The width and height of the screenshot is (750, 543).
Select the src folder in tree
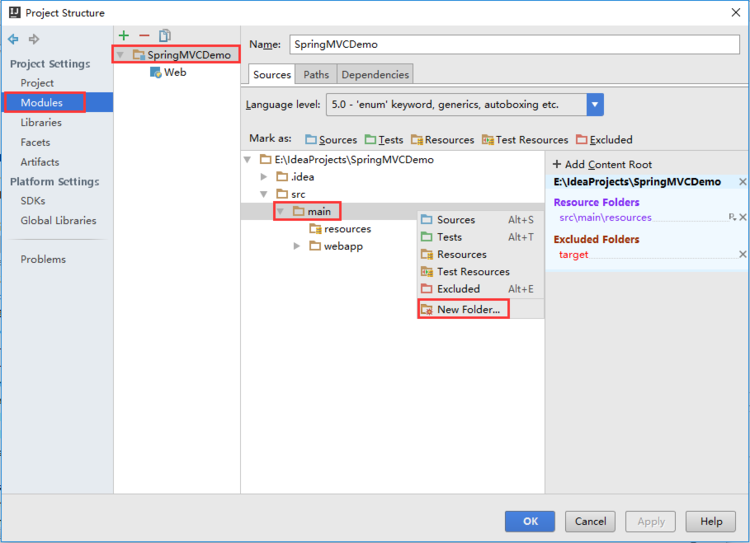pos(298,194)
